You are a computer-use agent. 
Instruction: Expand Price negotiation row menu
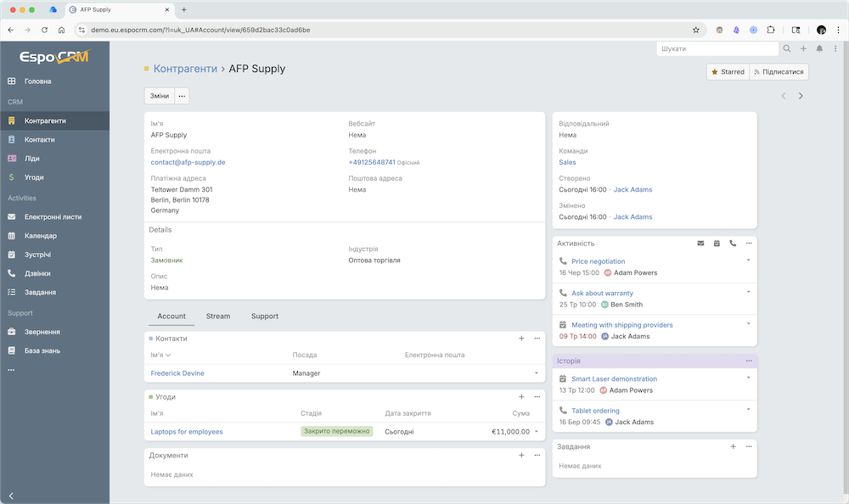[x=748, y=260]
